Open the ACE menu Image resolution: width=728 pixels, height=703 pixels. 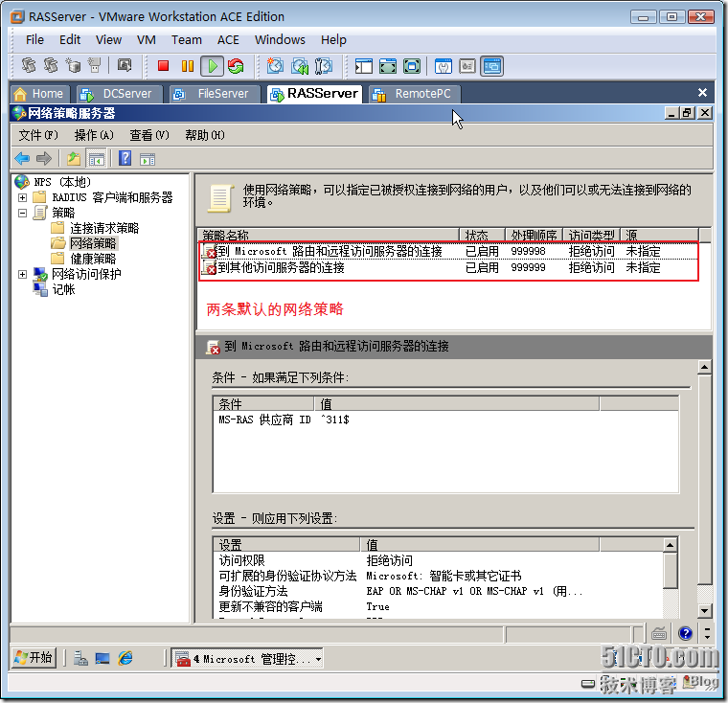pyautogui.click(x=228, y=40)
